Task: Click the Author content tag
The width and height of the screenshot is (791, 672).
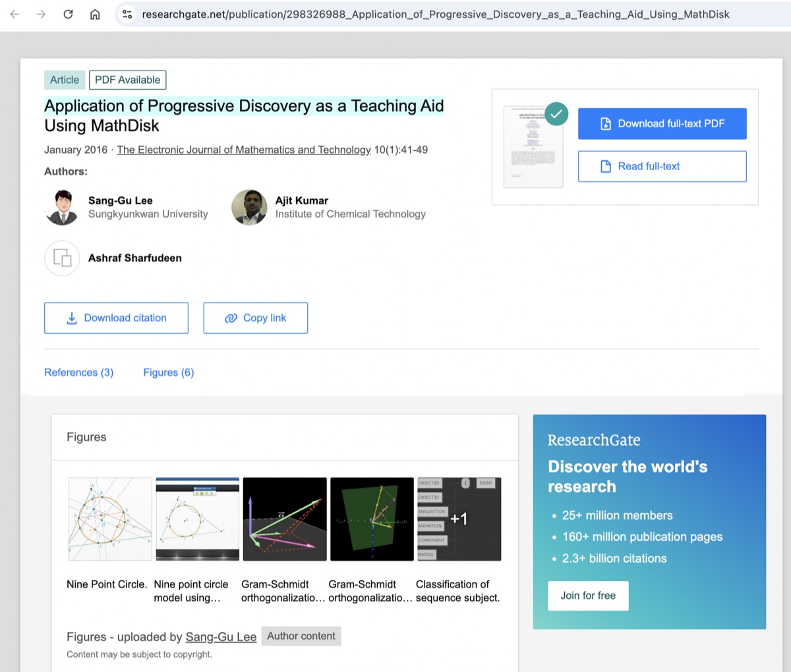Action: 301,636
